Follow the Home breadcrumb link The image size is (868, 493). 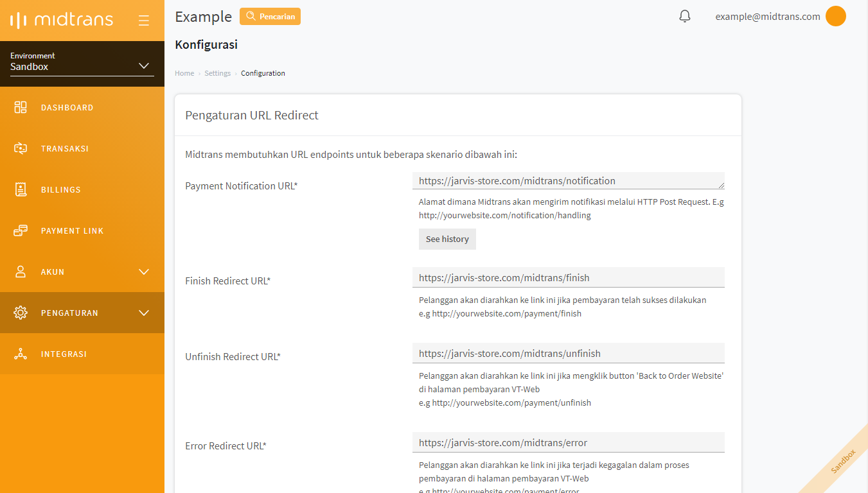click(184, 73)
